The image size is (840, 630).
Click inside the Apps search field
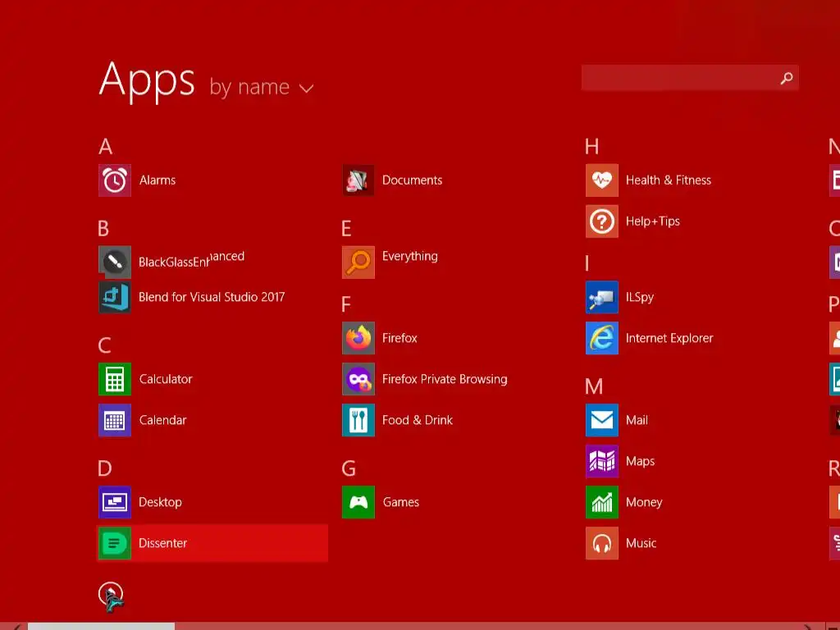(690, 78)
